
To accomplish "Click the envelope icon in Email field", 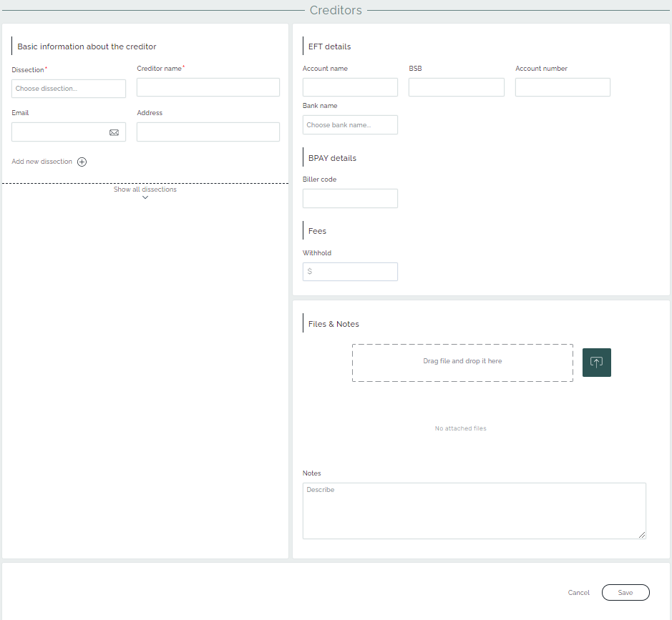I will (x=114, y=132).
